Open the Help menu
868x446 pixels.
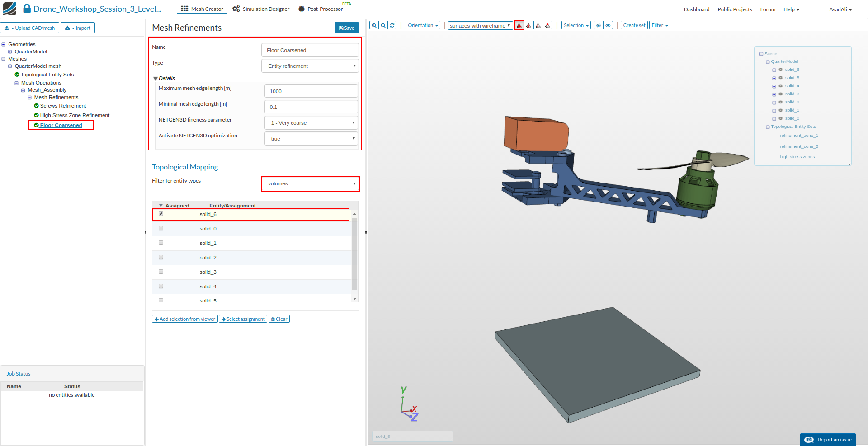(791, 9)
